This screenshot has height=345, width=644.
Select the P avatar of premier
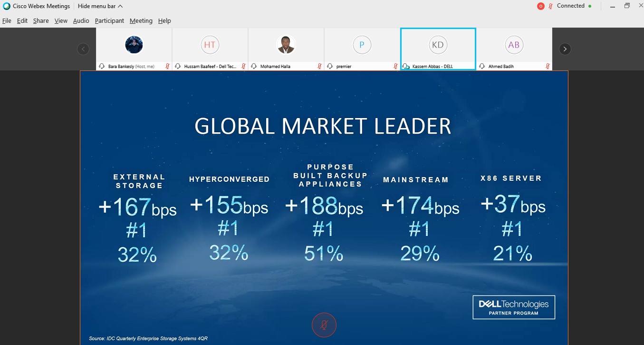coord(362,45)
